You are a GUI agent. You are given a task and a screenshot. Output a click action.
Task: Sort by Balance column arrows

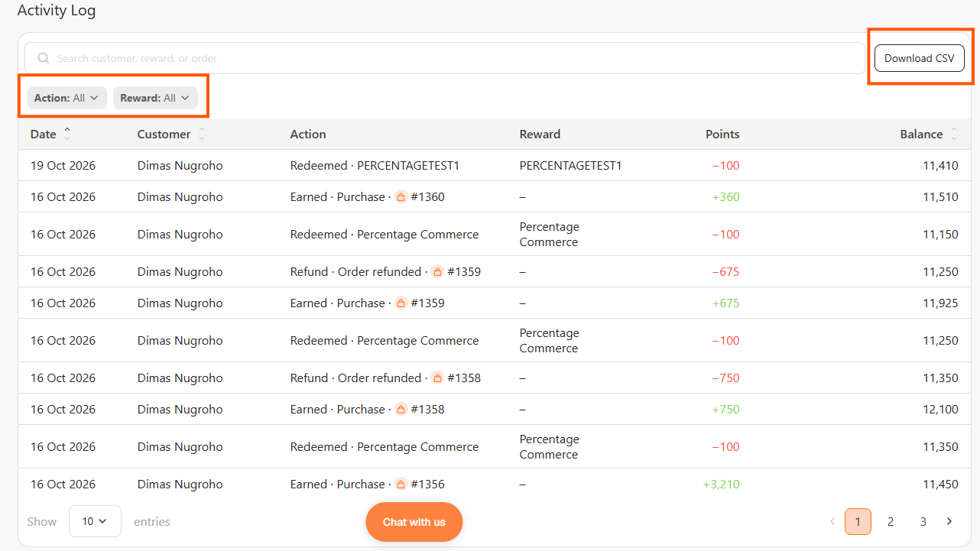pyautogui.click(x=954, y=134)
